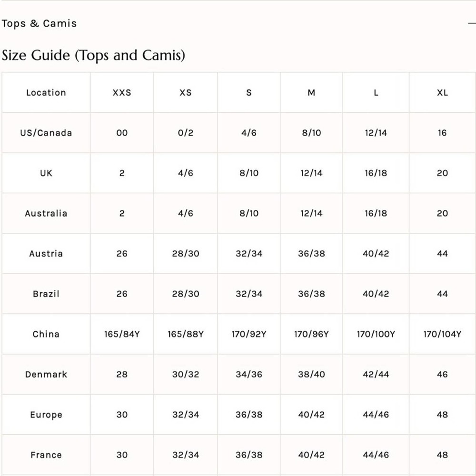Click the Tops & Camis accordion title

[39, 23]
